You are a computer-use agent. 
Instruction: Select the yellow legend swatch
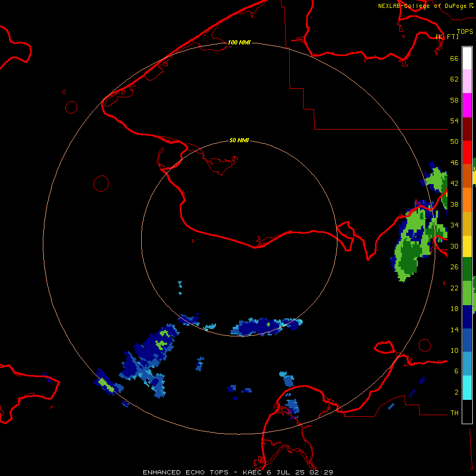coord(467,246)
